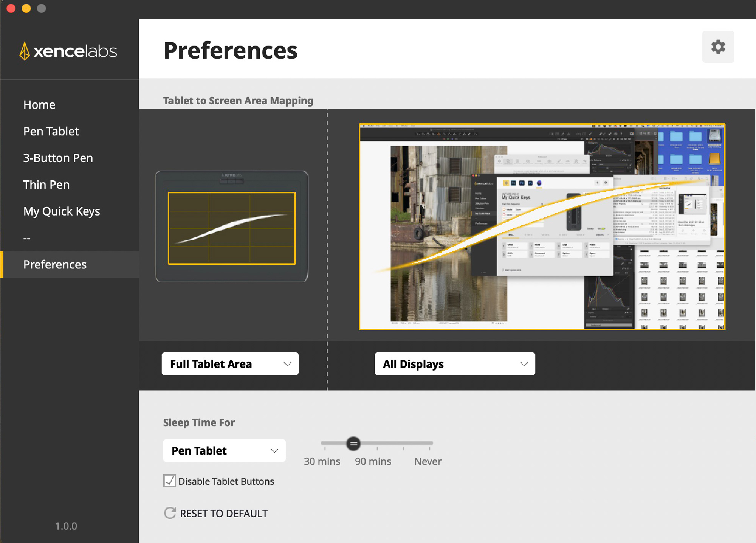This screenshot has height=543, width=756.
Task: Click the yellow window minimize button
Action: 26,8
